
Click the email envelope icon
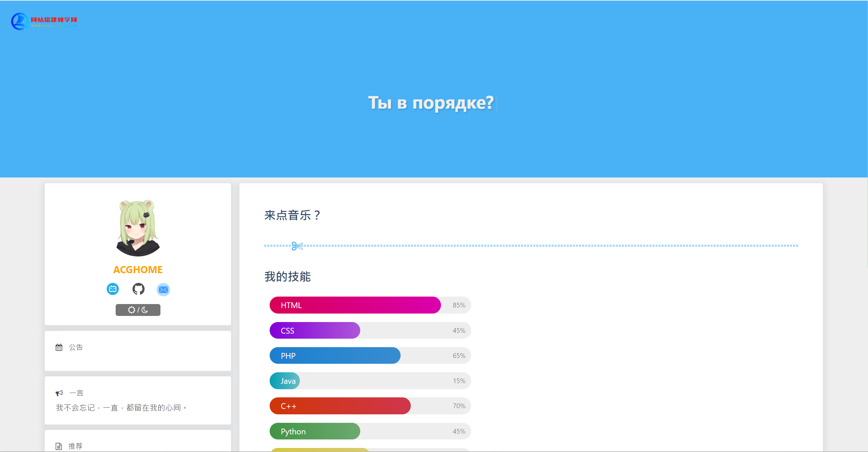pos(163,289)
